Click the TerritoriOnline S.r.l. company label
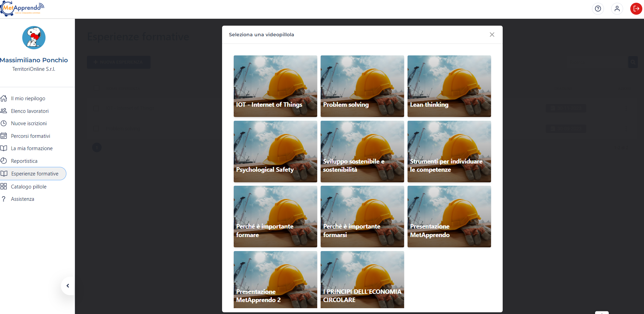The height and width of the screenshot is (314, 644). coord(34,69)
